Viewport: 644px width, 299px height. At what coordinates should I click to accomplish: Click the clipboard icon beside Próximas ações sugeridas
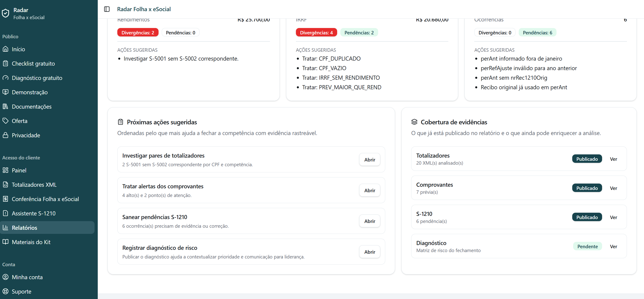coord(121,122)
